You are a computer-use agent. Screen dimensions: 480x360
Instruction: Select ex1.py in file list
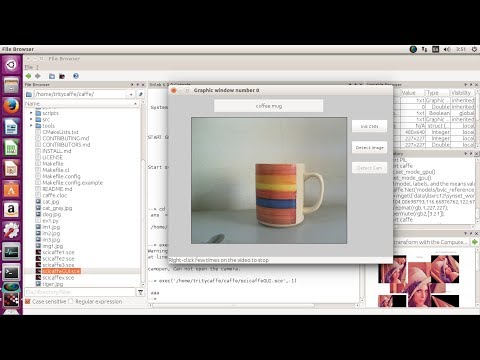tap(50, 221)
